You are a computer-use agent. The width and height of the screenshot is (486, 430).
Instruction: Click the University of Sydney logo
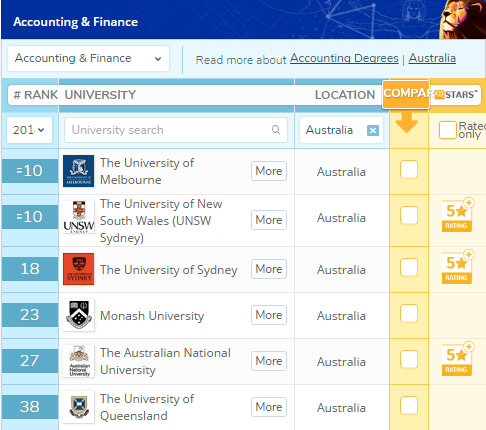[78, 269]
